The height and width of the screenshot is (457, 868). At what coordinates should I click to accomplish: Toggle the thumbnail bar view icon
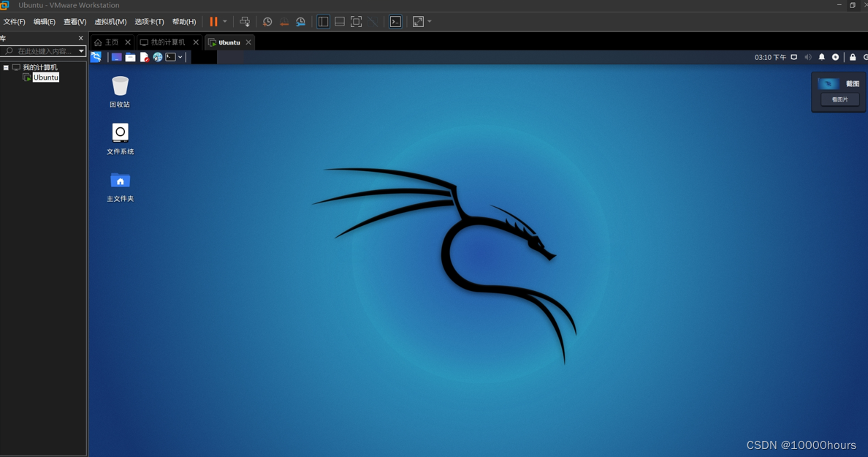(x=340, y=22)
